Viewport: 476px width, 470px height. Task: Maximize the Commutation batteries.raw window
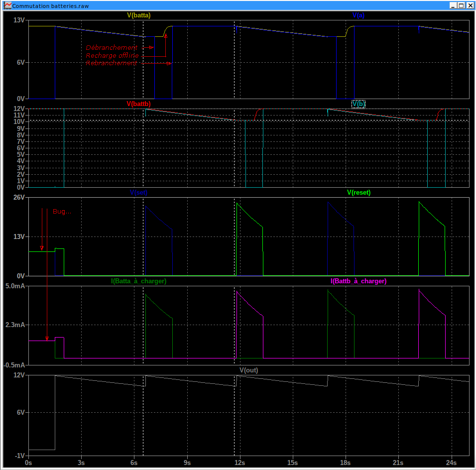point(461,5)
